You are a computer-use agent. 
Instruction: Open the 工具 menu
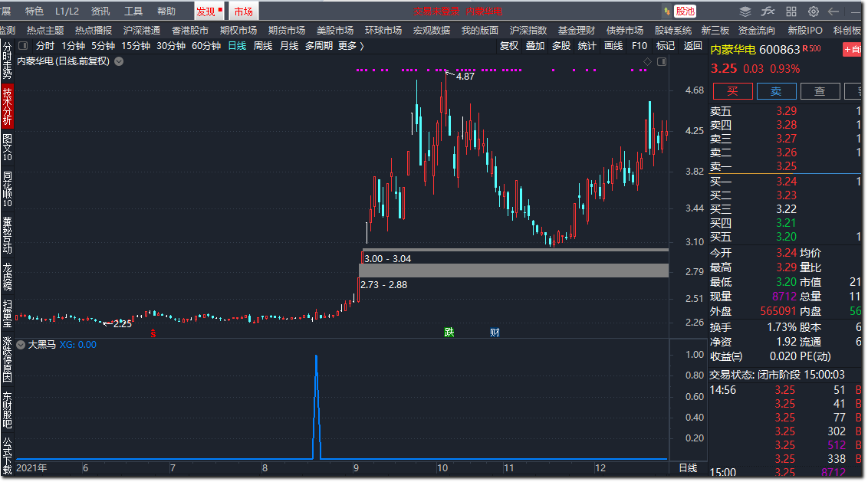[133, 11]
